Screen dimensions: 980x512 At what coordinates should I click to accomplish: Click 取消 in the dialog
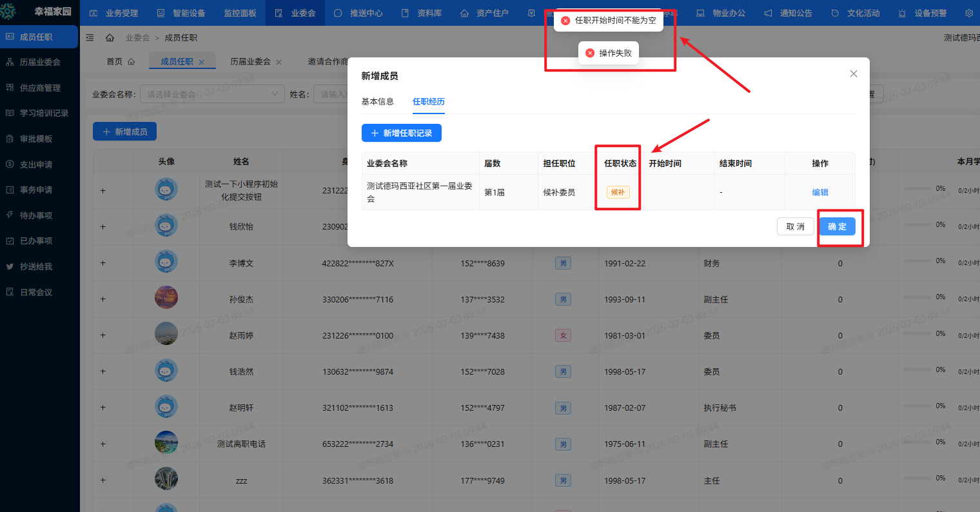point(796,226)
